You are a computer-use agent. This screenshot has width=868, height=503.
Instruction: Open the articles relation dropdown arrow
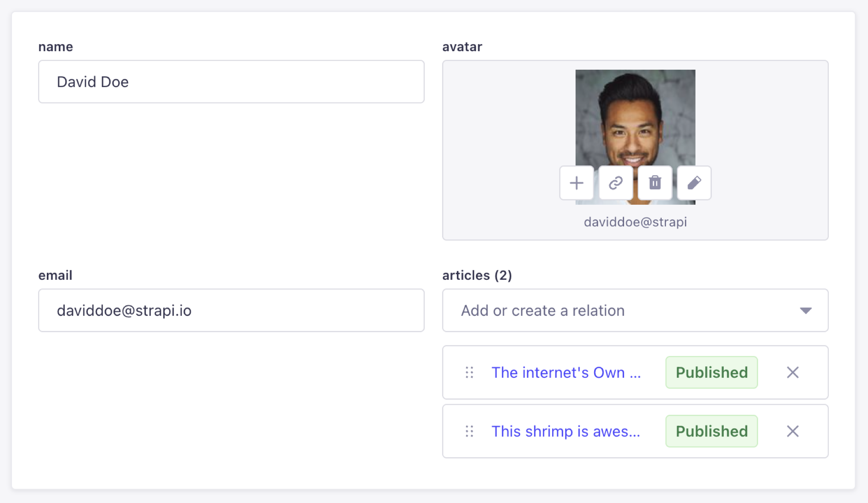[x=805, y=311]
